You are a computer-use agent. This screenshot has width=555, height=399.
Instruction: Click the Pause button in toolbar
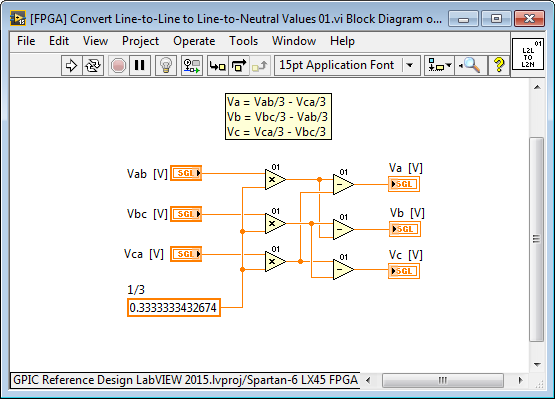(139, 65)
